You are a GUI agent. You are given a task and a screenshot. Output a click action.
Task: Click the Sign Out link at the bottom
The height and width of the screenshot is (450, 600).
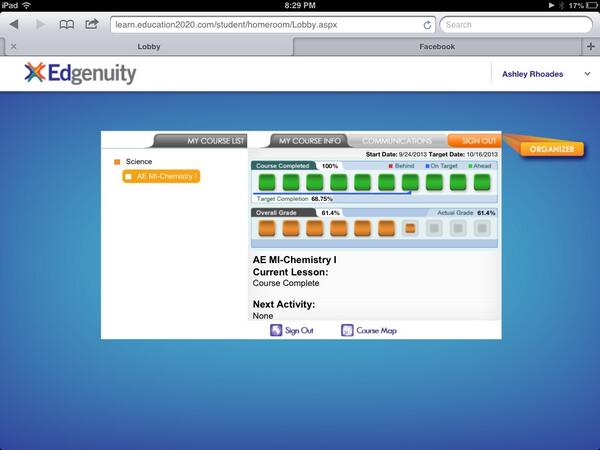click(299, 331)
